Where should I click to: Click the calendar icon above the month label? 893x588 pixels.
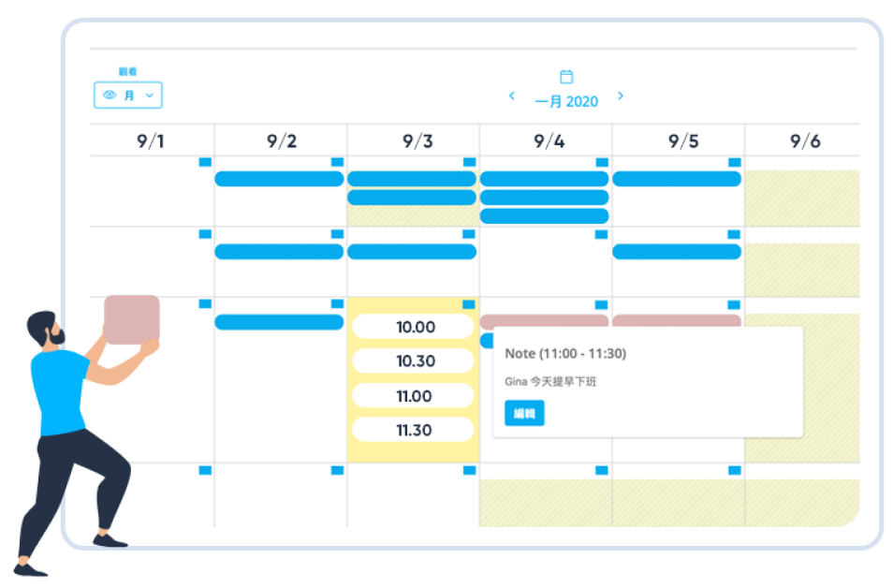click(566, 77)
